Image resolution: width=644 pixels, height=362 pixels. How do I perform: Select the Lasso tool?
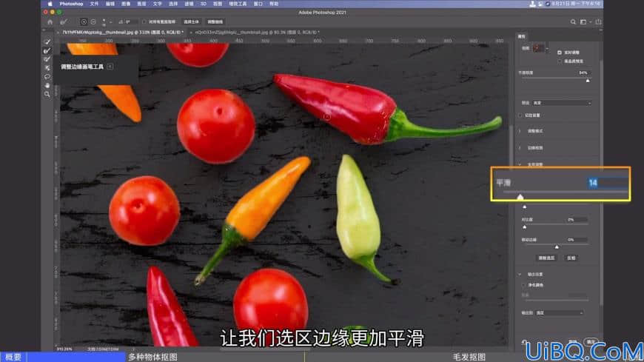point(47,77)
